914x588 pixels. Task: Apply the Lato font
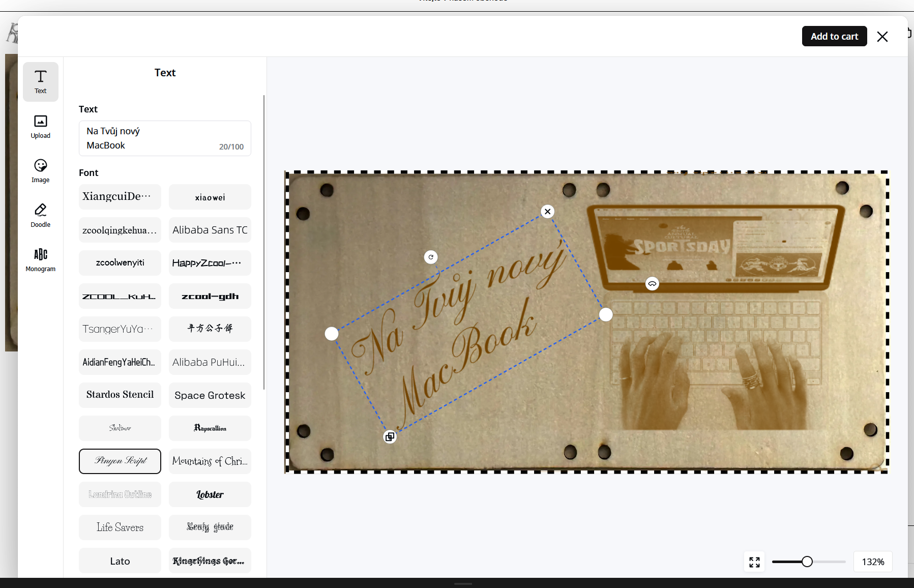pos(120,561)
